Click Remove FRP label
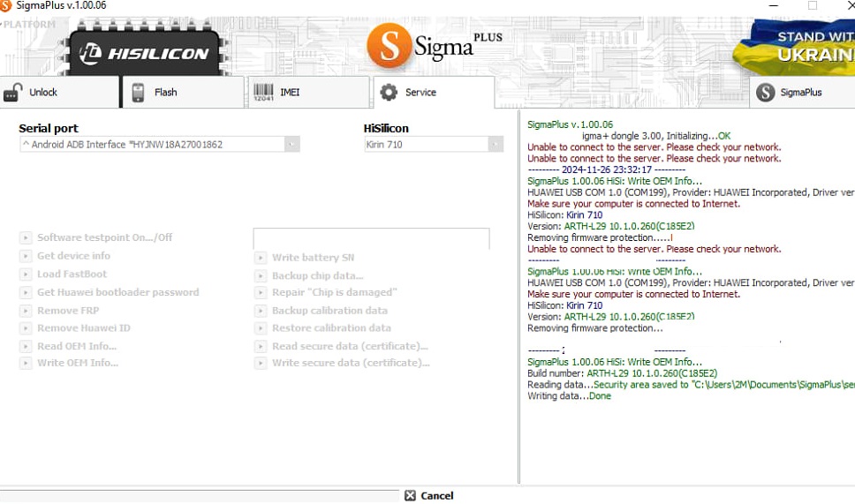The width and height of the screenshot is (855, 504). click(68, 311)
